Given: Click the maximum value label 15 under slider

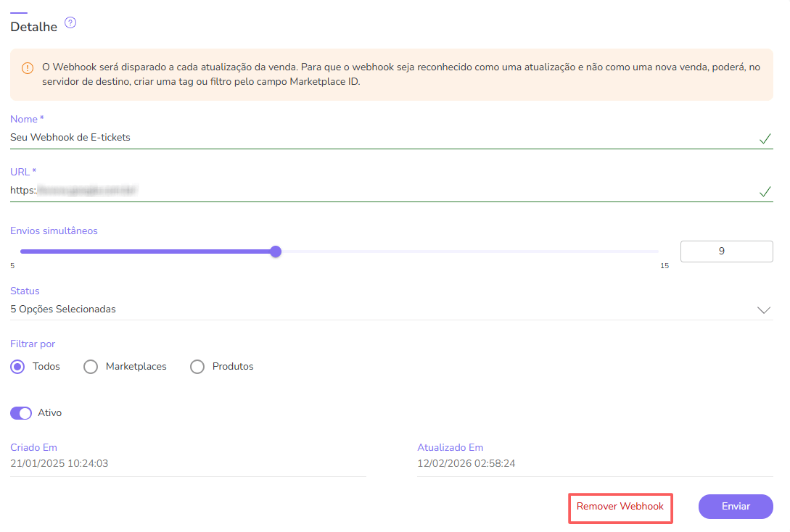Looking at the screenshot, I should (x=664, y=266).
